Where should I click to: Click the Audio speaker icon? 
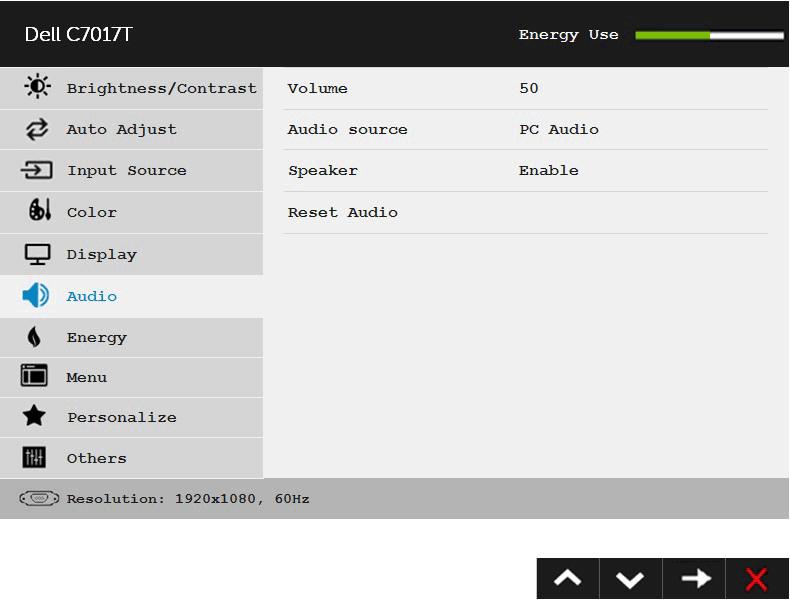click(35, 295)
